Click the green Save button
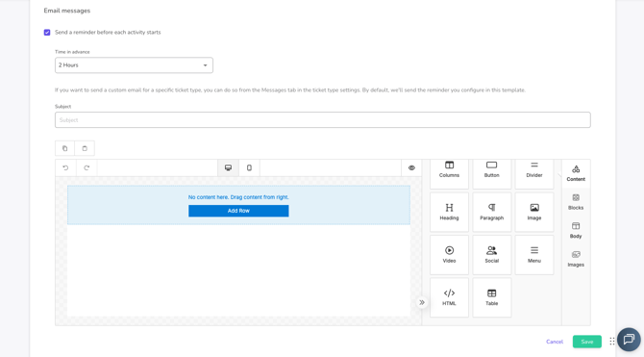The image size is (644, 357). [587, 342]
